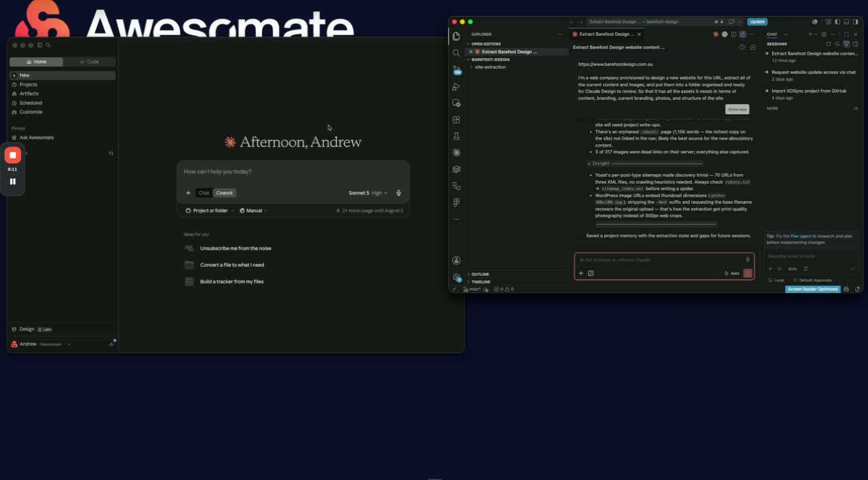Image resolution: width=868 pixels, height=480 pixels.
Task: Open the Figma view in VS Code activity bar
Action: (456, 203)
